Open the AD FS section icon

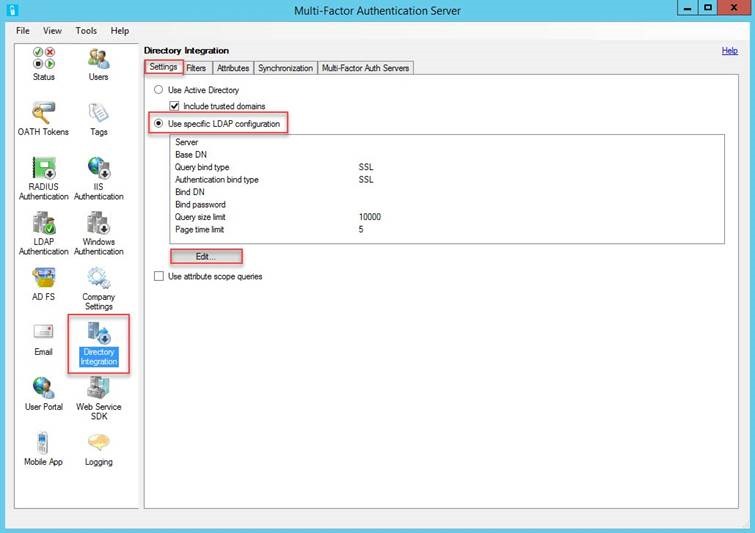pos(44,278)
